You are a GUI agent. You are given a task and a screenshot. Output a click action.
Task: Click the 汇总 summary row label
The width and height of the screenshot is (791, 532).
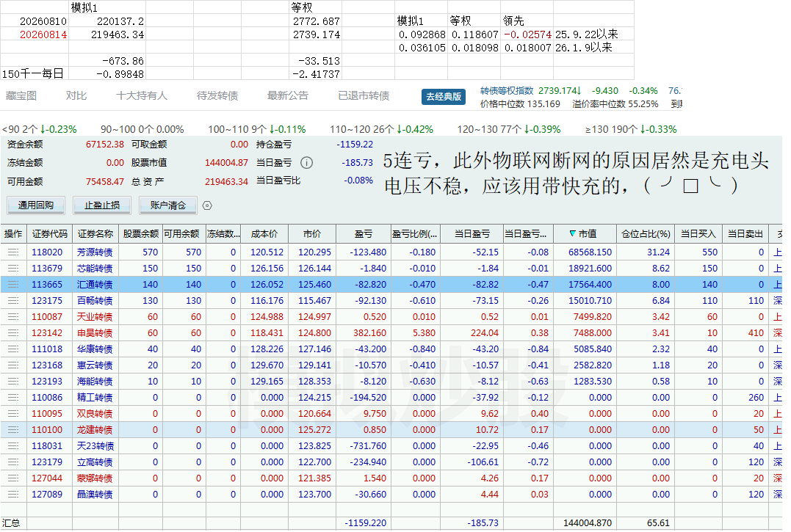tap(10, 523)
